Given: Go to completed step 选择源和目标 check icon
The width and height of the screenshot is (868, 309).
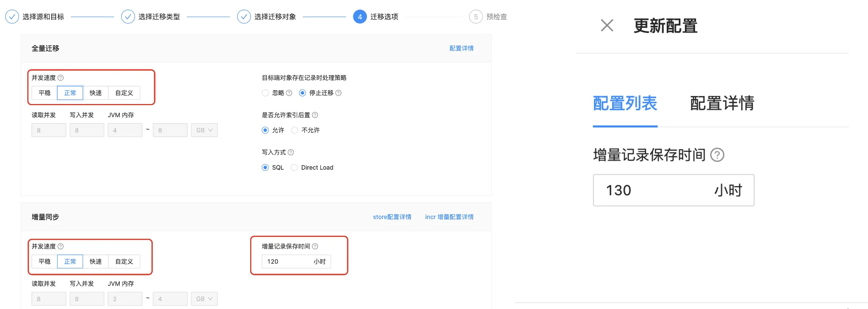Looking at the screenshot, I should point(12,17).
